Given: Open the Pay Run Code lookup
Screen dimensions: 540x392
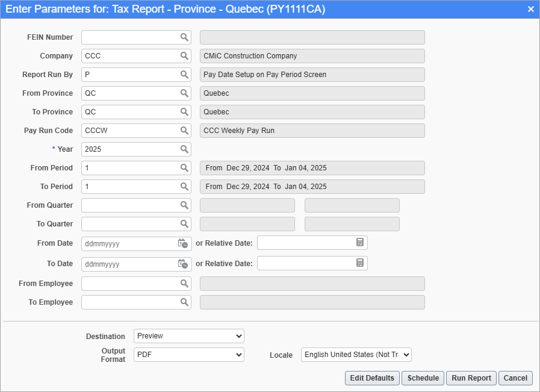Looking at the screenshot, I should point(185,130).
